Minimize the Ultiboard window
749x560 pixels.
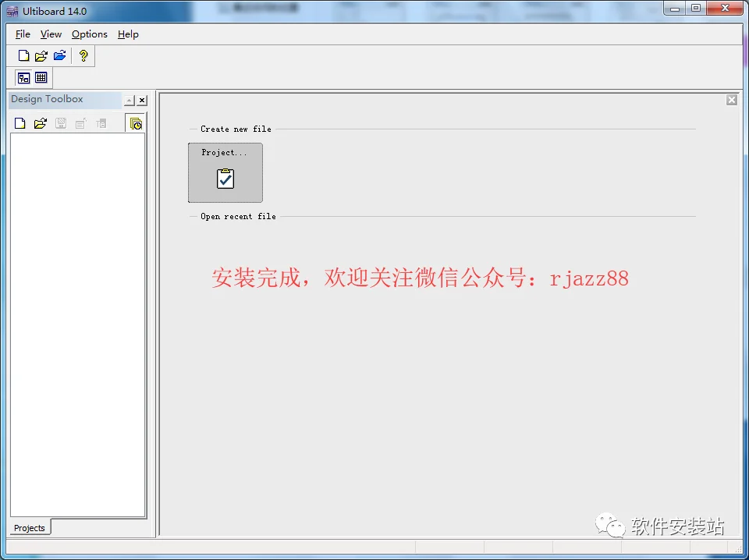click(674, 9)
